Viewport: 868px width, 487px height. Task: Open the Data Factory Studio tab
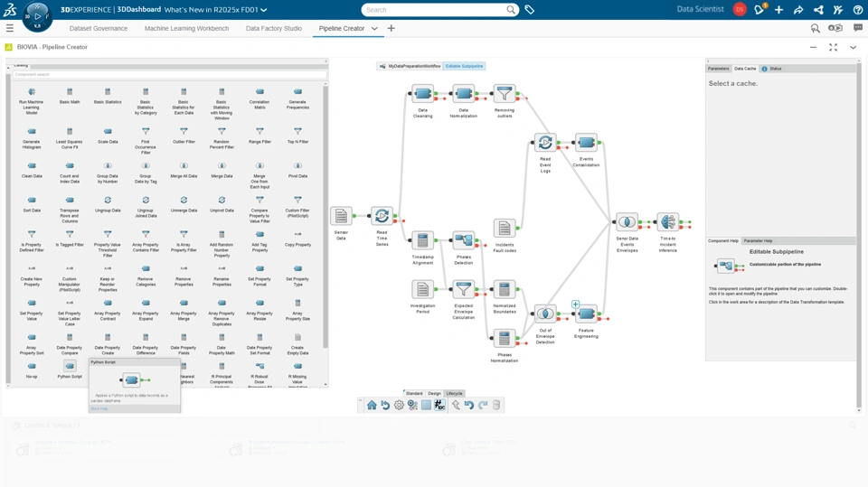[274, 28]
